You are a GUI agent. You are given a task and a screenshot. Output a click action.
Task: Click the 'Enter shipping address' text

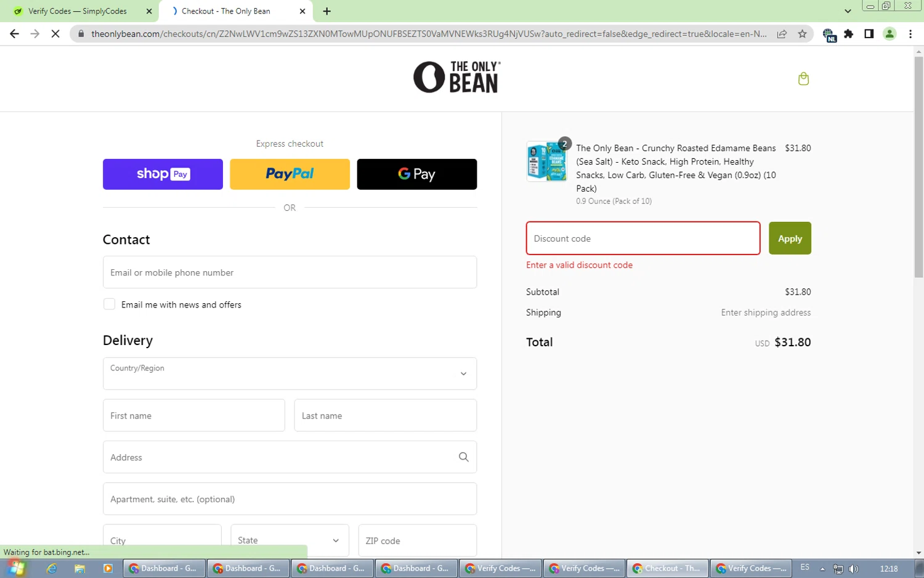tap(766, 312)
